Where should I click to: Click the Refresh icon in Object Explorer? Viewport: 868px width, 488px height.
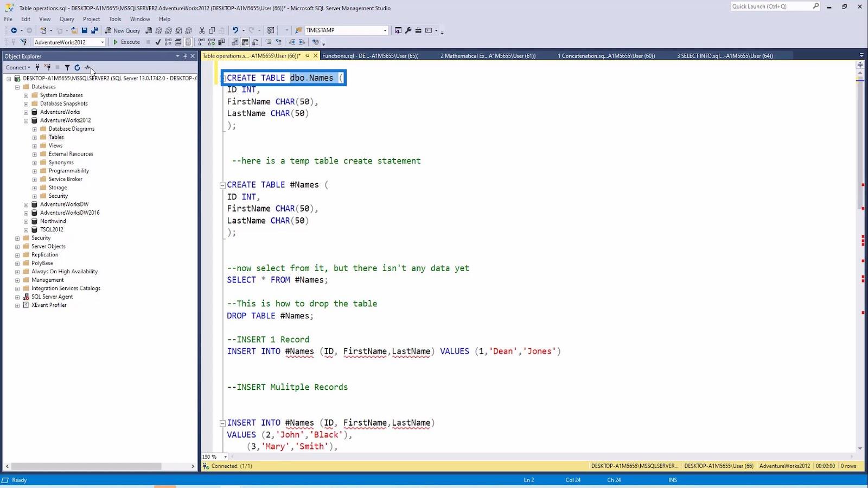(77, 68)
